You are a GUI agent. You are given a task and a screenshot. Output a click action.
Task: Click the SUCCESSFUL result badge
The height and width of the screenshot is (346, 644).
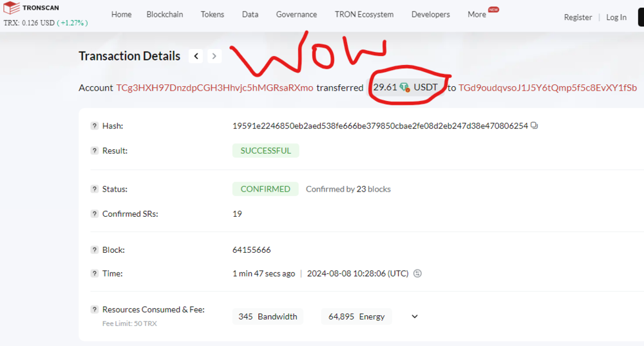[x=266, y=150]
